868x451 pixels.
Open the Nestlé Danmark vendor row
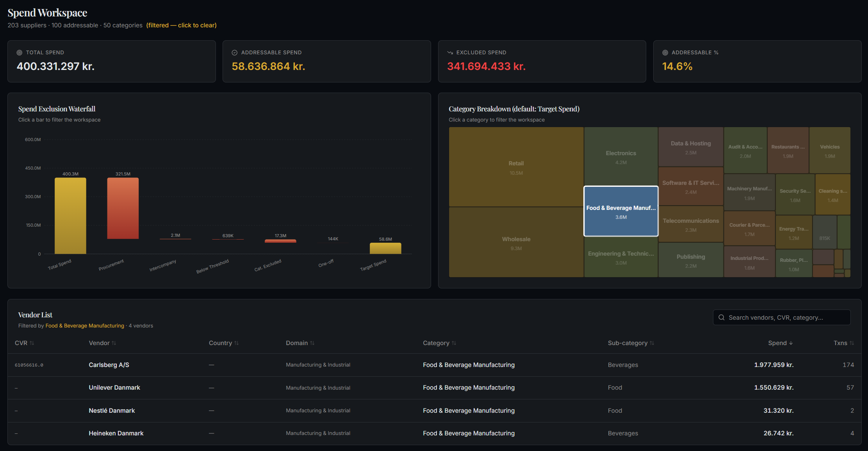(x=434, y=411)
